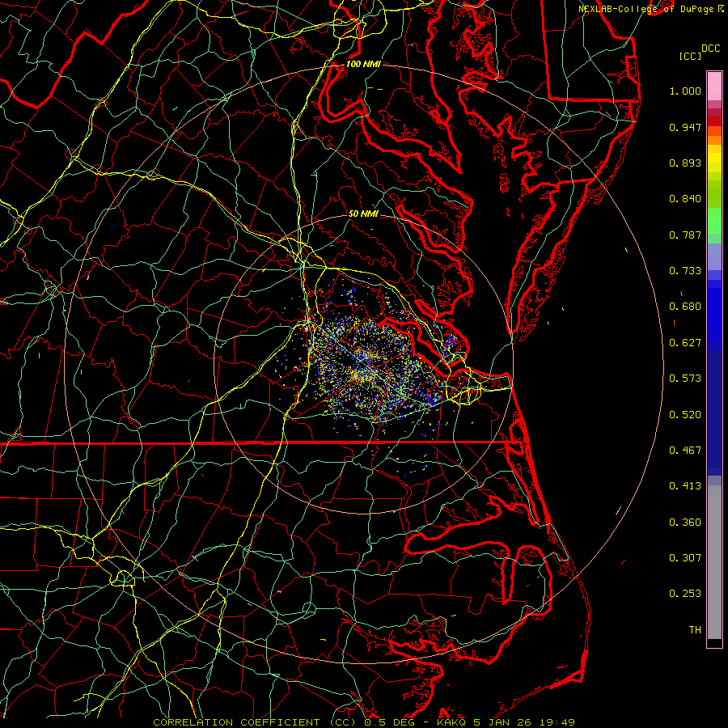Click the 0.520 legend value
Screen dimensions: 728x728
click(x=685, y=415)
